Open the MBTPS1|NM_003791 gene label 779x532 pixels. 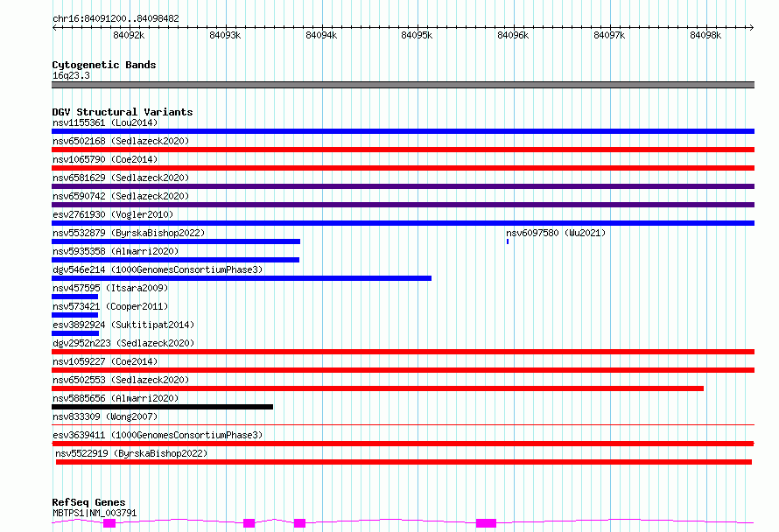tap(95, 513)
